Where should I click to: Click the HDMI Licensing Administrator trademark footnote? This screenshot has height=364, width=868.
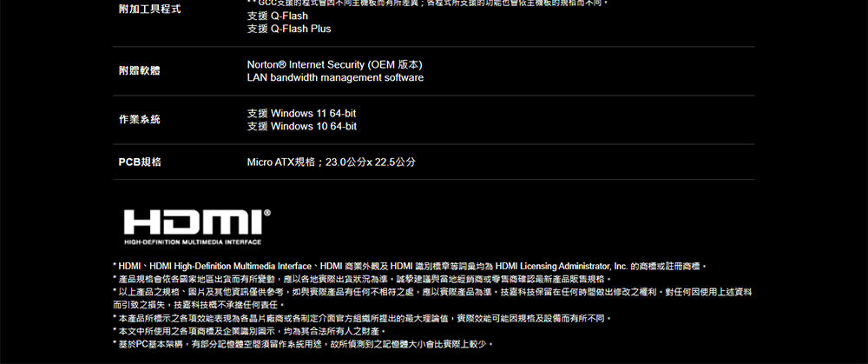410,267
